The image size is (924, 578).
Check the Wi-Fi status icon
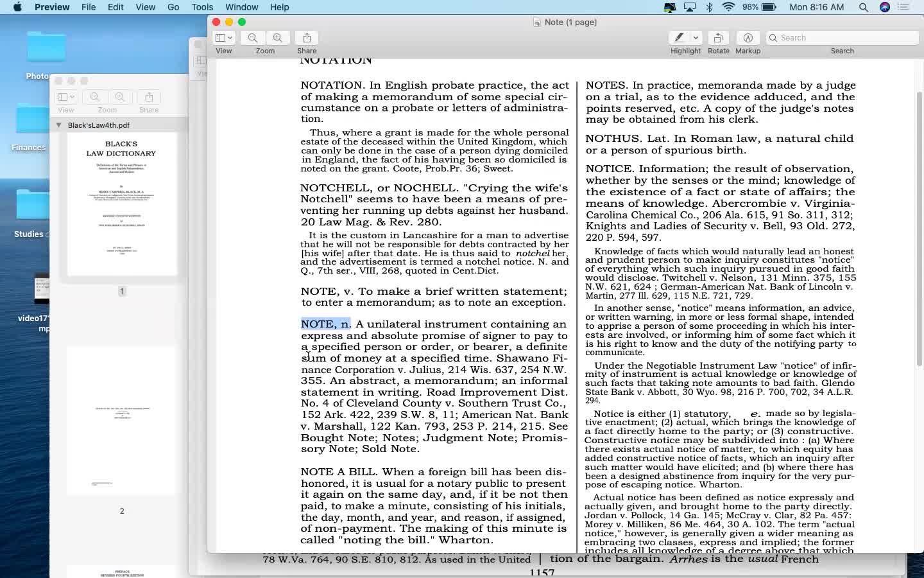728,7
